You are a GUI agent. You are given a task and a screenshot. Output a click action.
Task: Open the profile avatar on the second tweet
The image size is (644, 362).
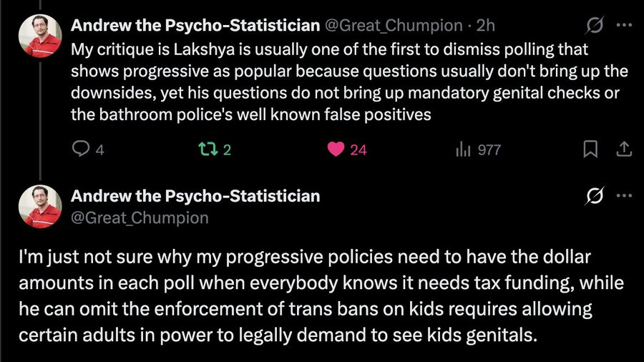coord(39,206)
